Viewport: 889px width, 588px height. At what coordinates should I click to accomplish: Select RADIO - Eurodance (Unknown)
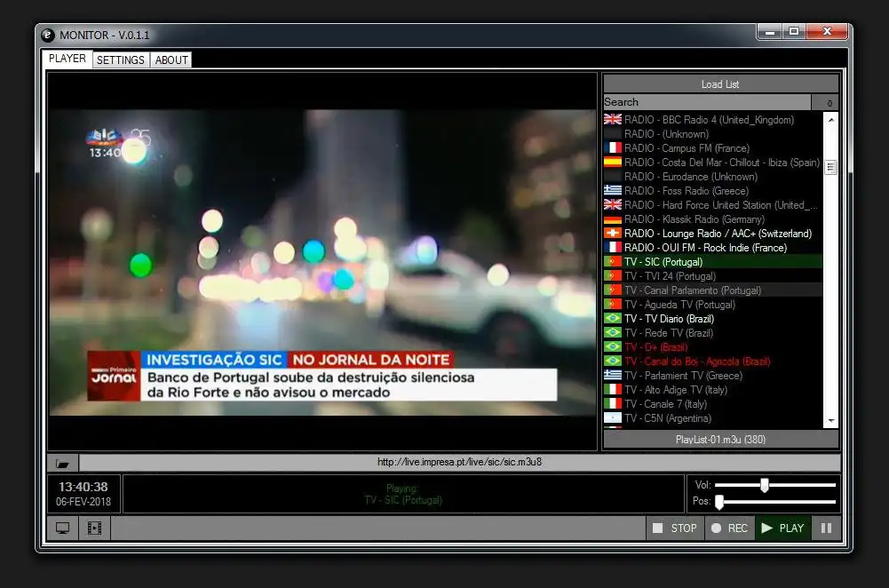tap(713, 177)
